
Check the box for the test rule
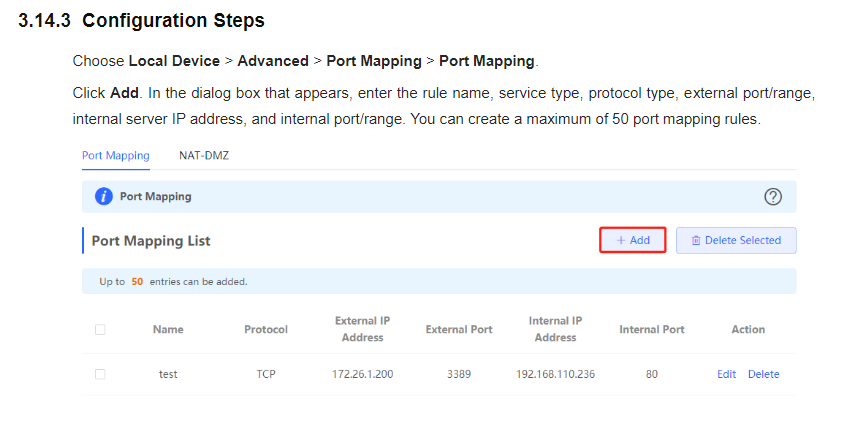(x=100, y=374)
